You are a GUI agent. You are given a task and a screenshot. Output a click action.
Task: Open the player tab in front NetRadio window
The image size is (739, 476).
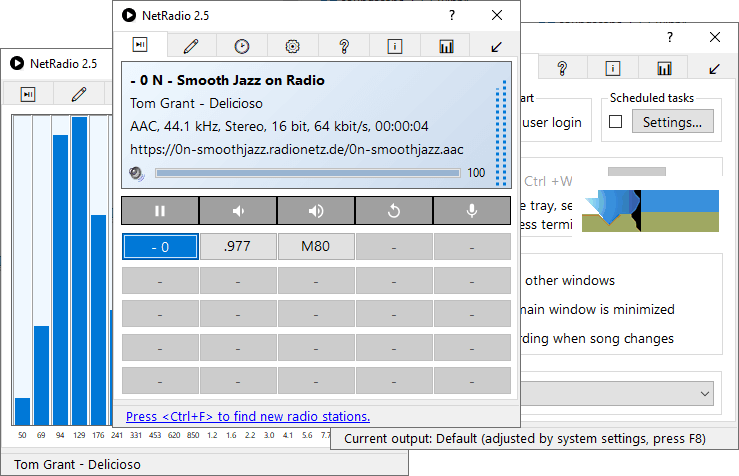pyautogui.click(x=140, y=45)
